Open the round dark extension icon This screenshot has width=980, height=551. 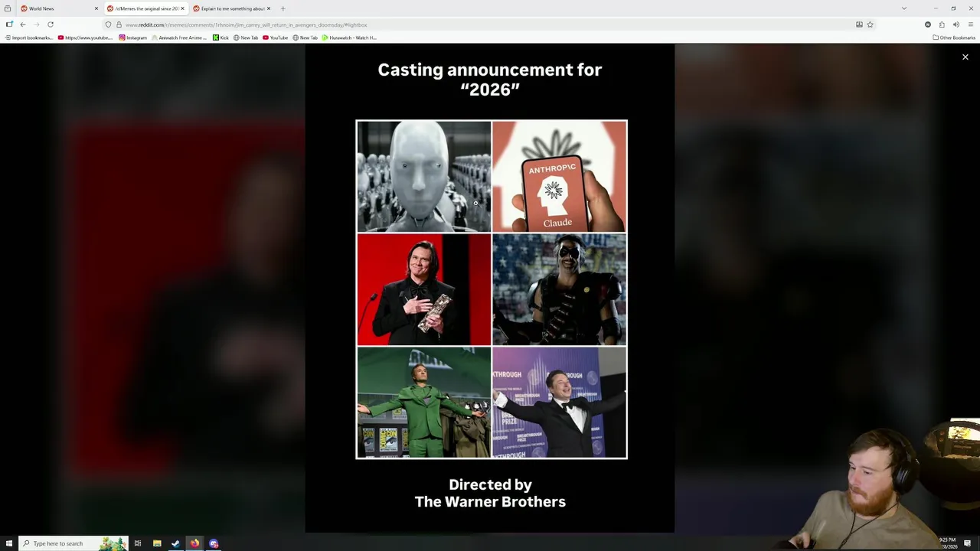[x=928, y=24]
